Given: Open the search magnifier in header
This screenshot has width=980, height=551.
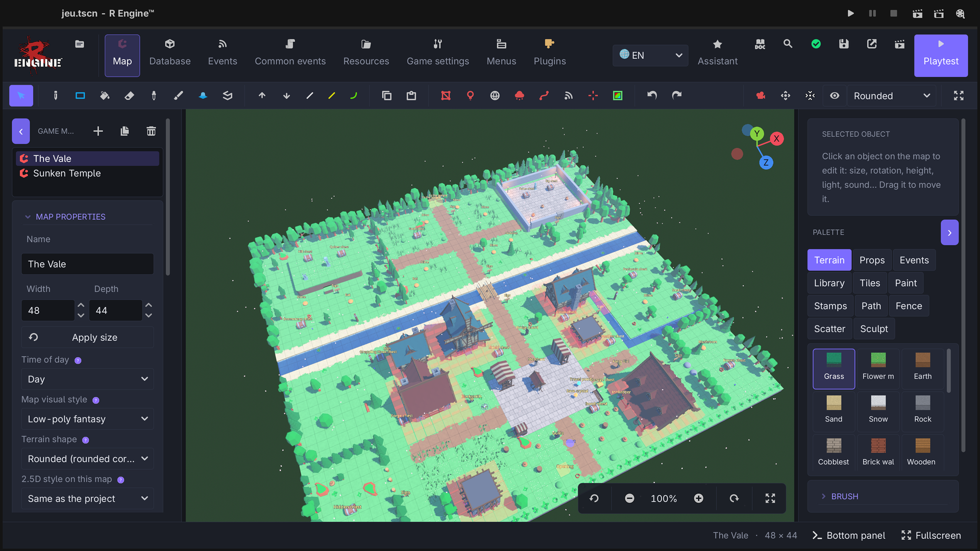Looking at the screenshot, I should 788,44.
